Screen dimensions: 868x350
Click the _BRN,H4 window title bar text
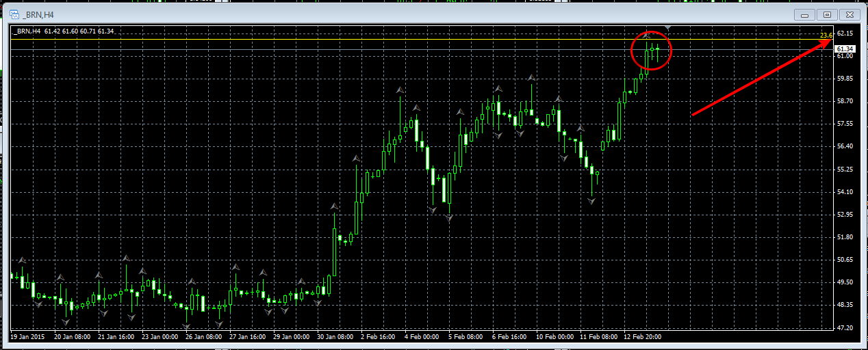pyautogui.click(x=38, y=14)
